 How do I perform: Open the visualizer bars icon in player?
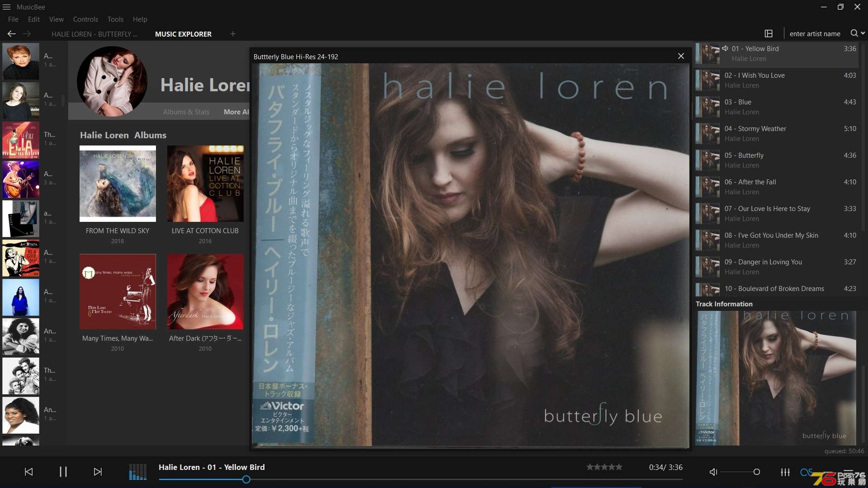coord(138,472)
